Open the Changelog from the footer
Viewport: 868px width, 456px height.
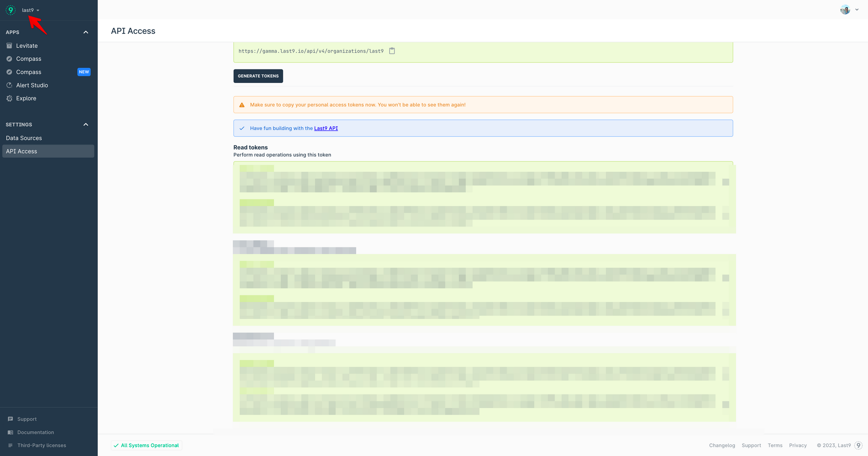[x=722, y=445]
